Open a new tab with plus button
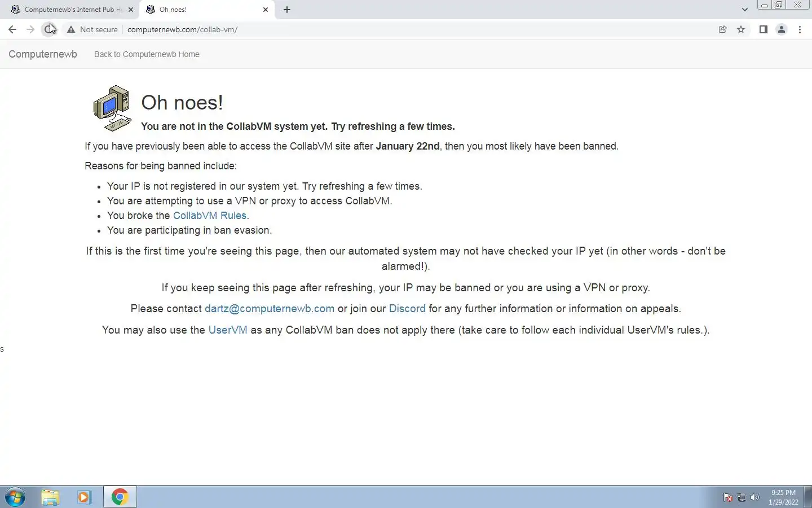Image resolution: width=812 pixels, height=508 pixels. pyautogui.click(x=287, y=10)
